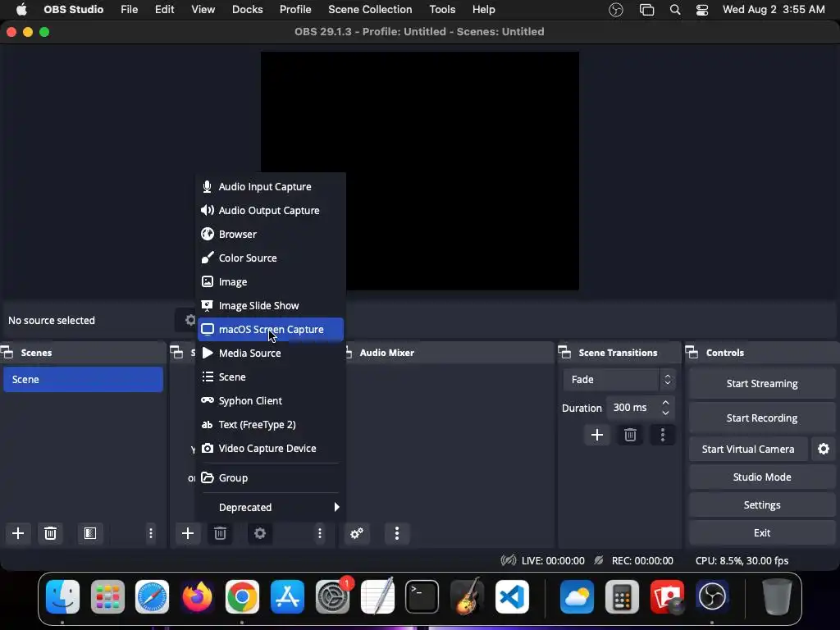Click the Exit button
The height and width of the screenshot is (630, 840).
click(762, 532)
